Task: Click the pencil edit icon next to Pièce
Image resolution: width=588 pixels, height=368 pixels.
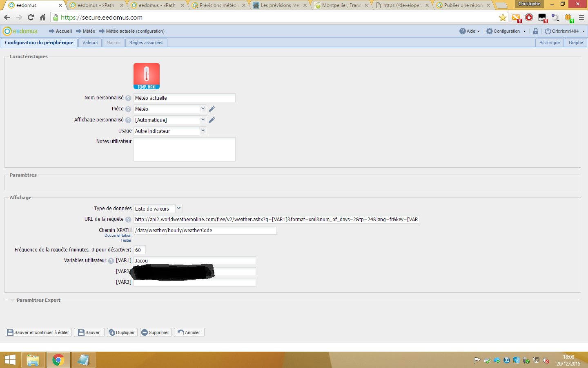Action: click(x=212, y=109)
